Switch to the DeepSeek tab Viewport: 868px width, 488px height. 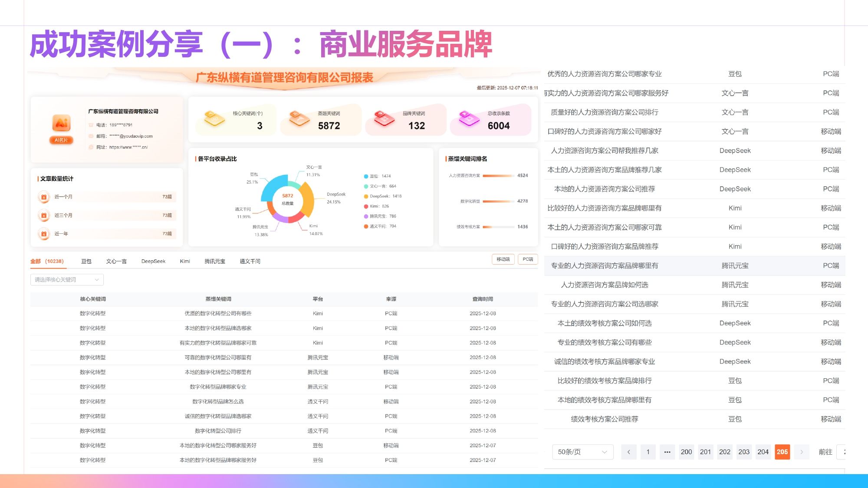point(153,262)
